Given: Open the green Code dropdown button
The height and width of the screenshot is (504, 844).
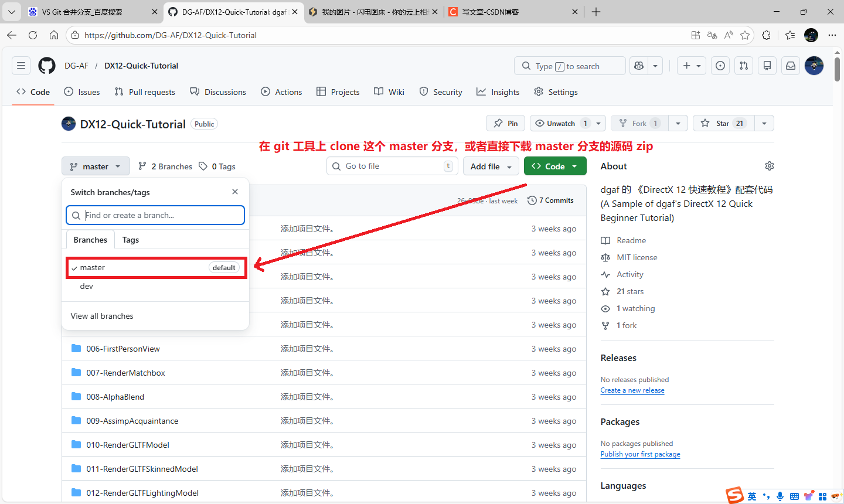Looking at the screenshot, I should tap(555, 166).
